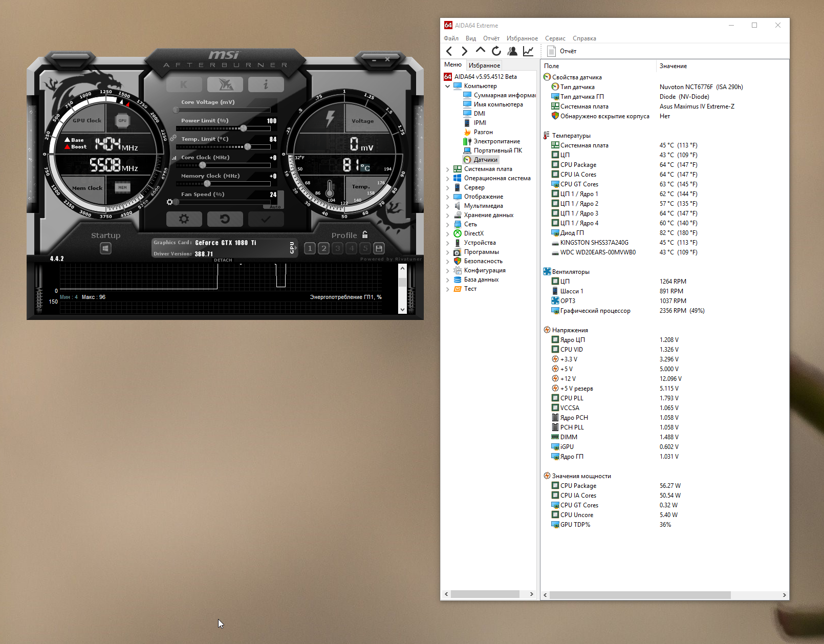Open the Kombustor 'K' stress test button
This screenshot has width=824, height=644.
pyautogui.click(x=184, y=84)
